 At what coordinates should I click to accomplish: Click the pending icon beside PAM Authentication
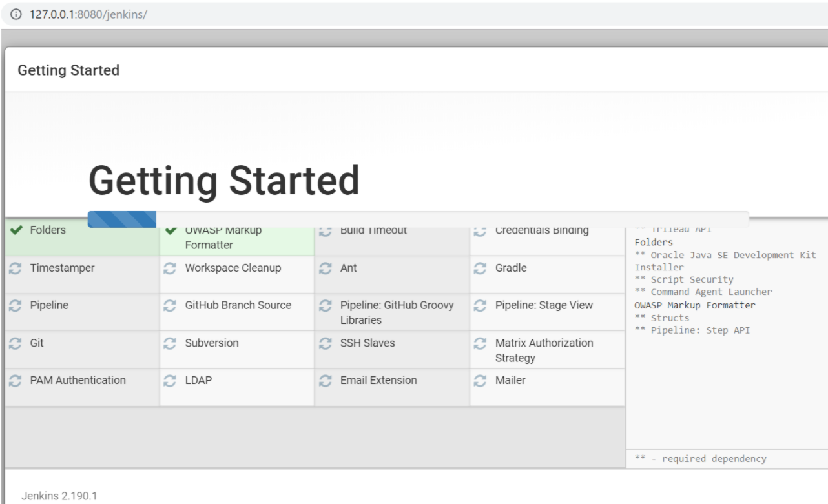coord(16,381)
